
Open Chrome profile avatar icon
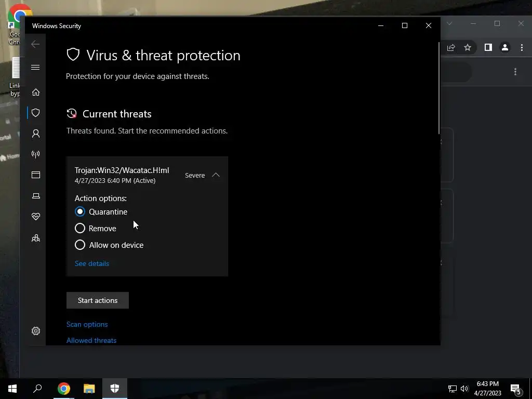tap(505, 47)
